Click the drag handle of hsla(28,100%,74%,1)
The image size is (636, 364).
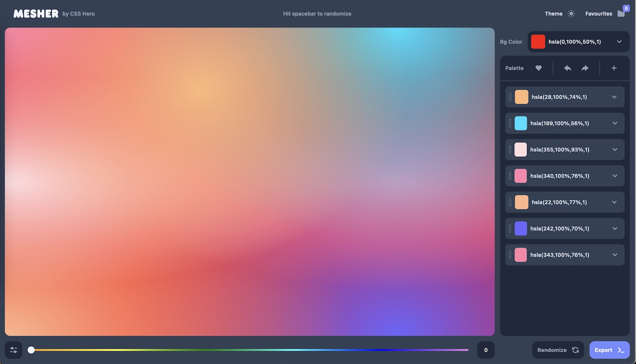(x=510, y=97)
